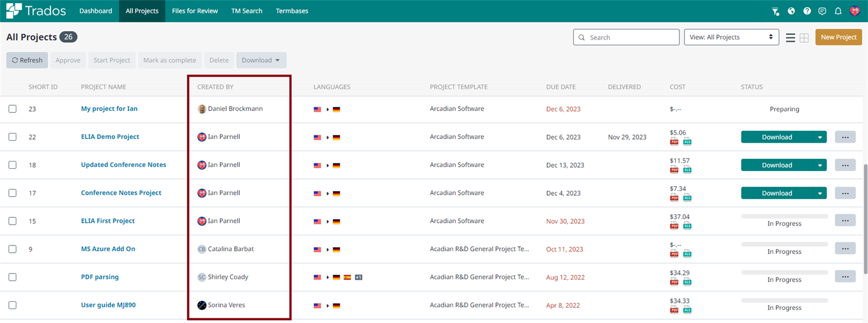Open PDF cost report for Updated Conference Notes
868x323 pixels.
(x=674, y=169)
